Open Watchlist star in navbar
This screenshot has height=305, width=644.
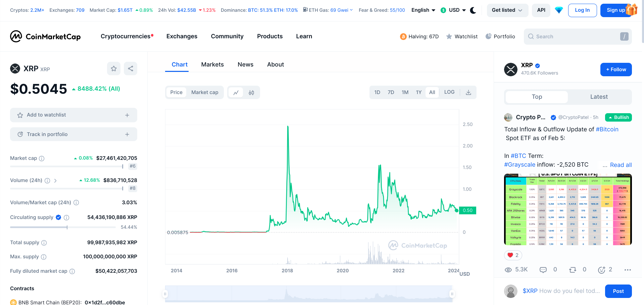click(x=449, y=36)
